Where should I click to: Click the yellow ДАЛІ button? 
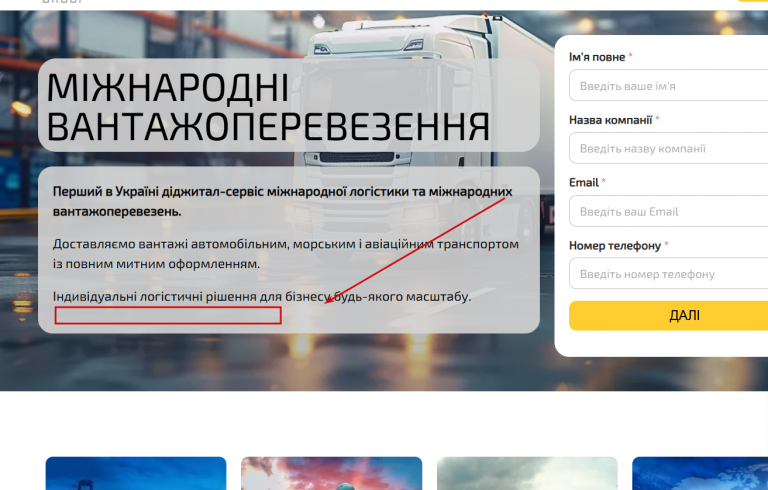click(x=669, y=316)
